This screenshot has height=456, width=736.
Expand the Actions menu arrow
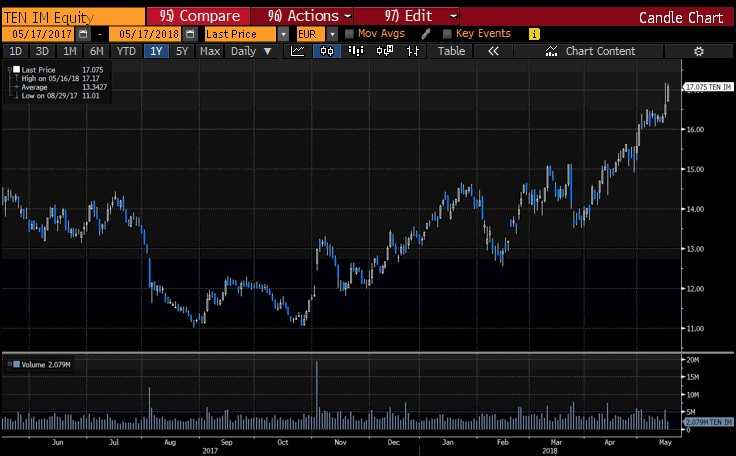[x=348, y=16]
